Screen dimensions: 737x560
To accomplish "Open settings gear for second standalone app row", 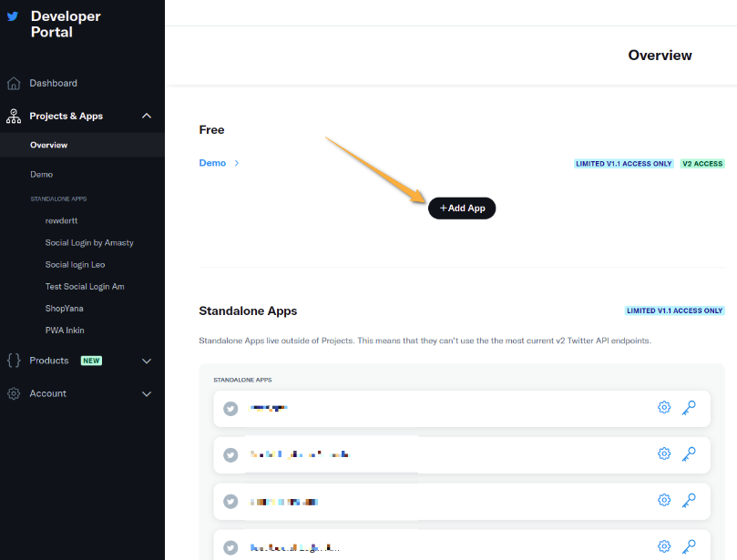I will (664, 453).
